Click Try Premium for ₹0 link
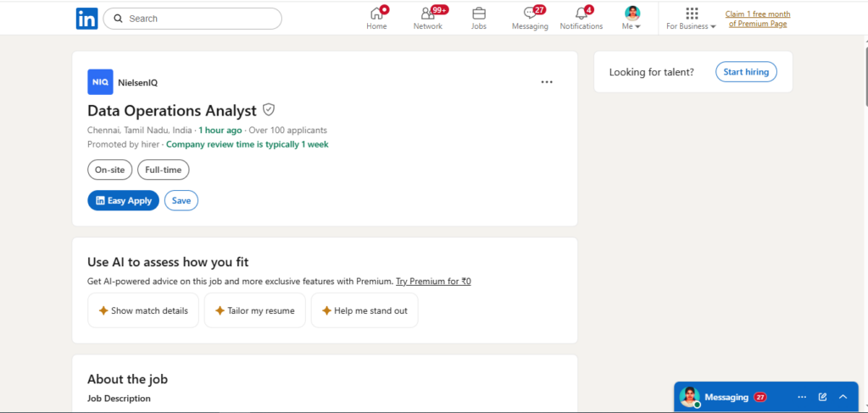This screenshot has height=413, width=868. pyautogui.click(x=433, y=282)
